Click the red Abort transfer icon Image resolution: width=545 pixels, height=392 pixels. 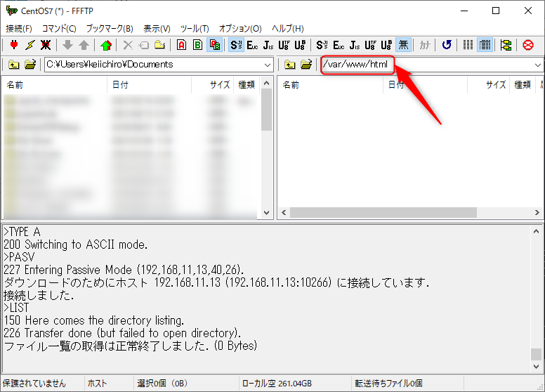pyautogui.click(x=528, y=45)
